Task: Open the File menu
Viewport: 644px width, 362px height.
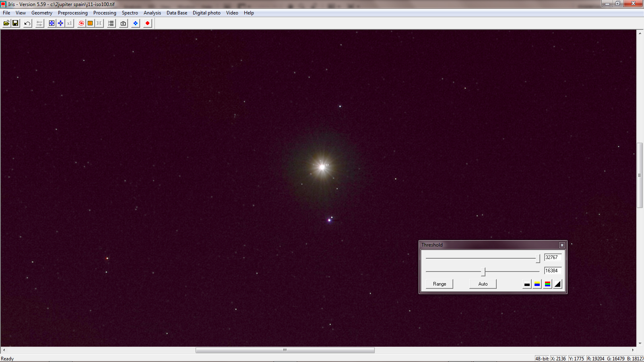Action: click(6, 13)
